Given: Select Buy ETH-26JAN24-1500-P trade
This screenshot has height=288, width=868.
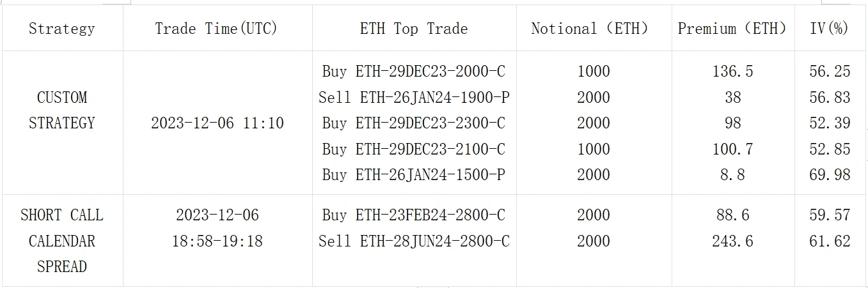Looking at the screenshot, I should pos(414,175).
